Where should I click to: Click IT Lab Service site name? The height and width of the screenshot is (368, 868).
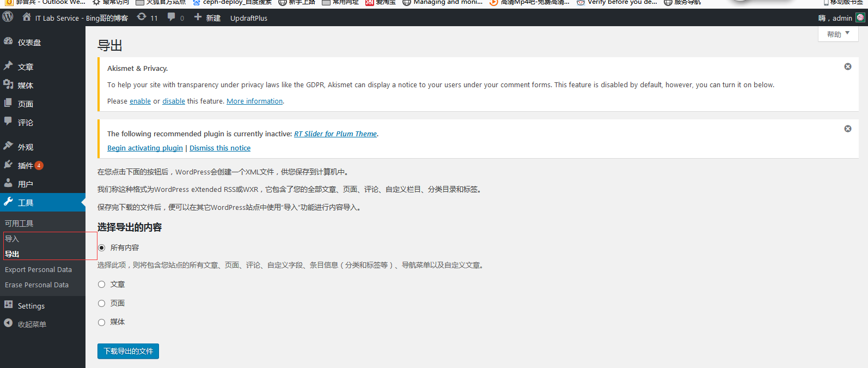(82, 18)
